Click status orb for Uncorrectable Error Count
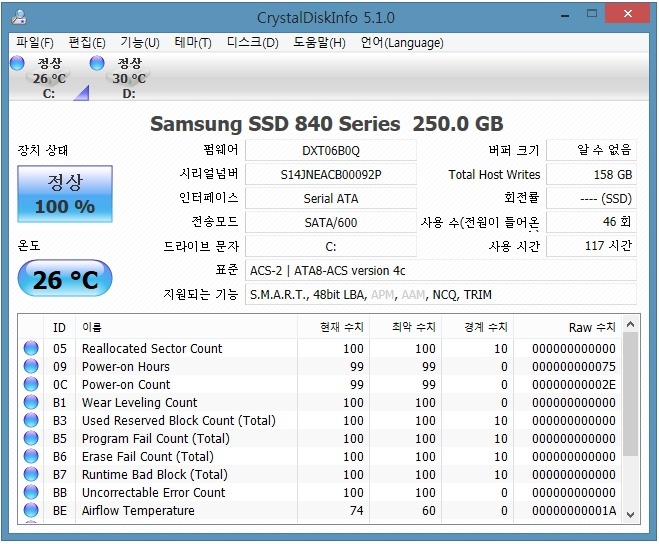Screen dimensions: 659x544 (x=31, y=492)
